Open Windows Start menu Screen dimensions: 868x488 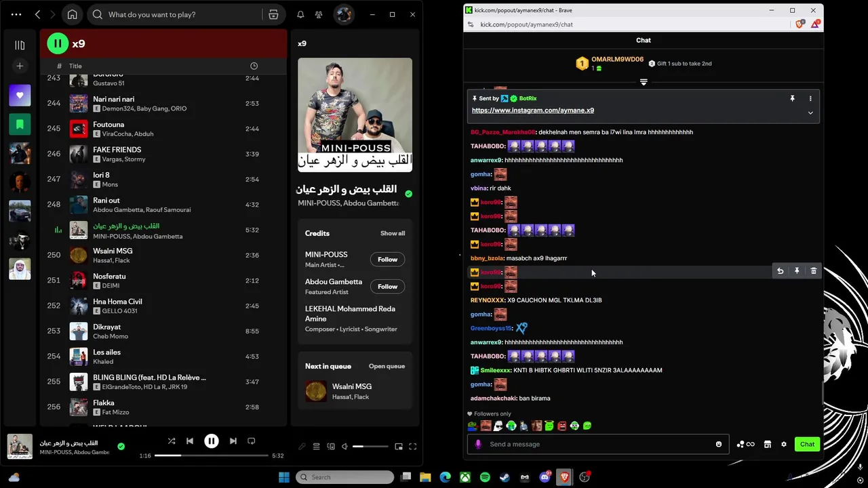[283, 477]
